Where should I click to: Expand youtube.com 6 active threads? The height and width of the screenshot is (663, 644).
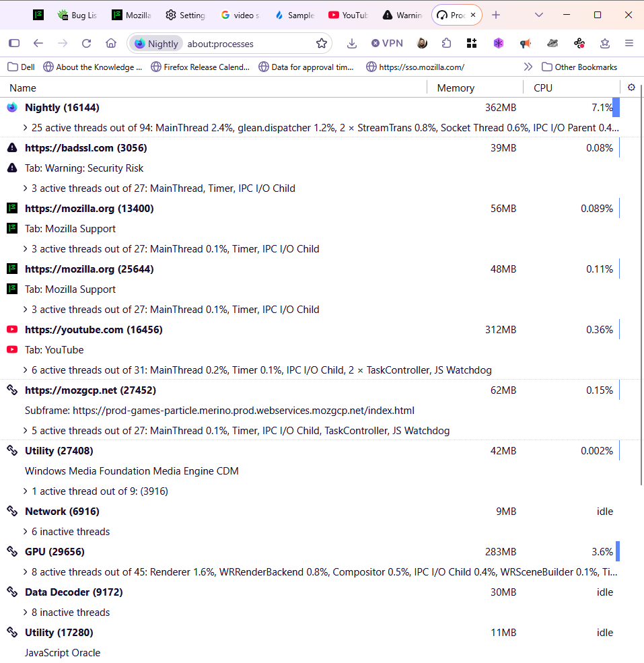26,370
